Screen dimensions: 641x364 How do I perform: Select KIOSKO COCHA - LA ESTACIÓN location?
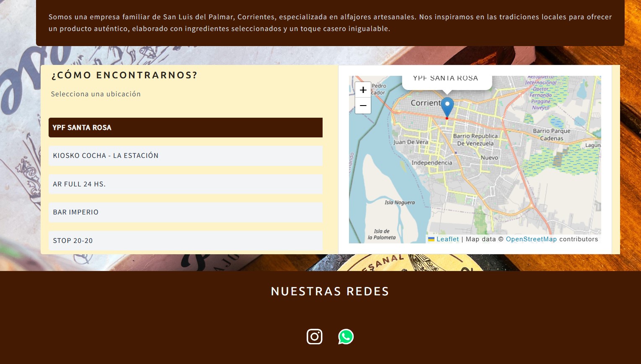(185, 156)
